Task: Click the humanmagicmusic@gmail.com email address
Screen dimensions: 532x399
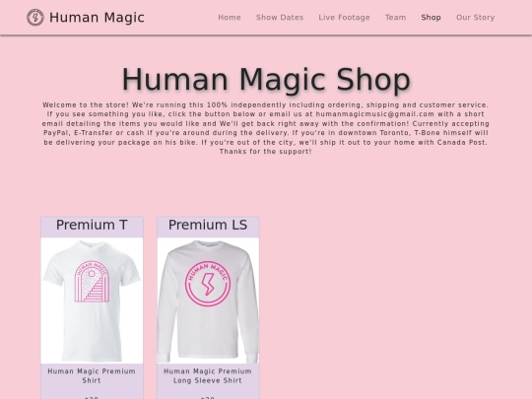Action: pos(375,114)
